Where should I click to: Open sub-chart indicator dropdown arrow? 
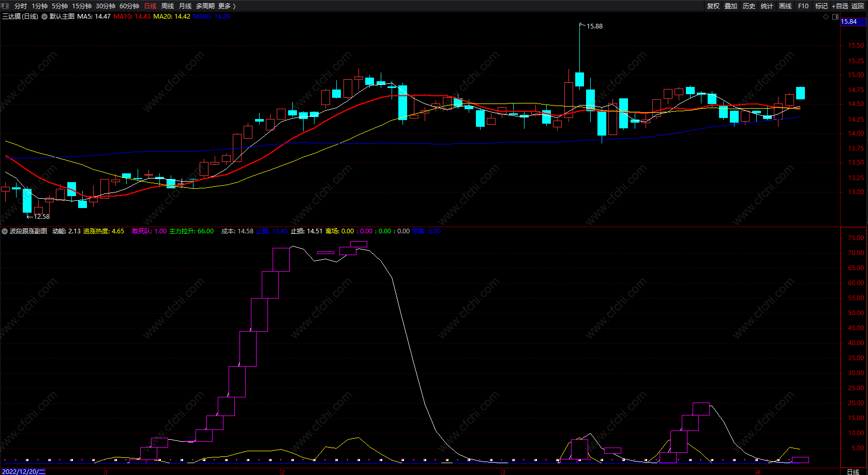click(5, 231)
